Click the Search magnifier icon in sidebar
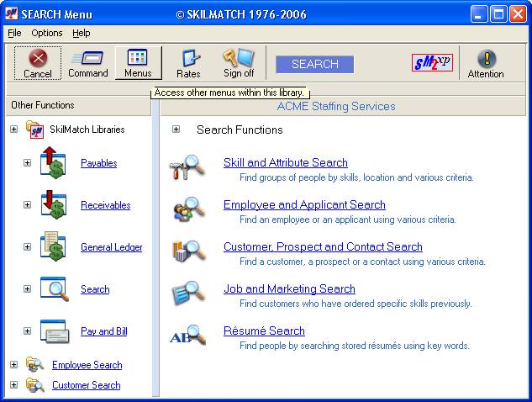The image size is (532, 402). tap(54, 288)
